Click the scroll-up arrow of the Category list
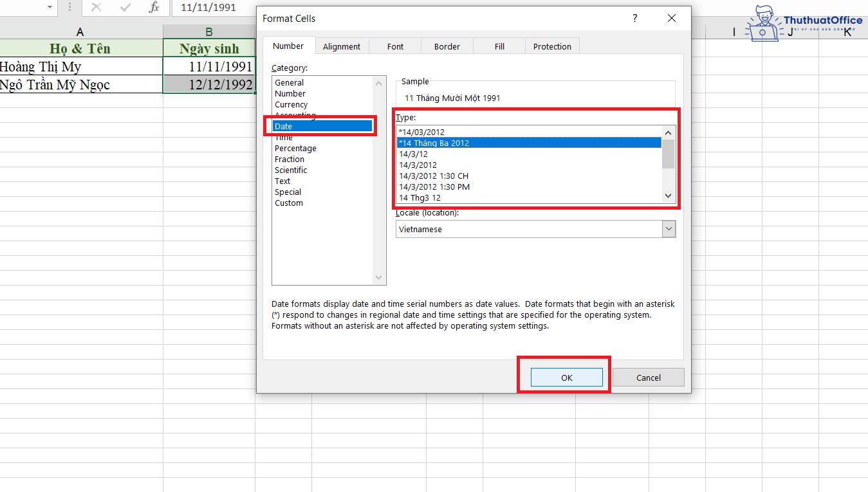The height and width of the screenshot is (492, 868). 379,82
